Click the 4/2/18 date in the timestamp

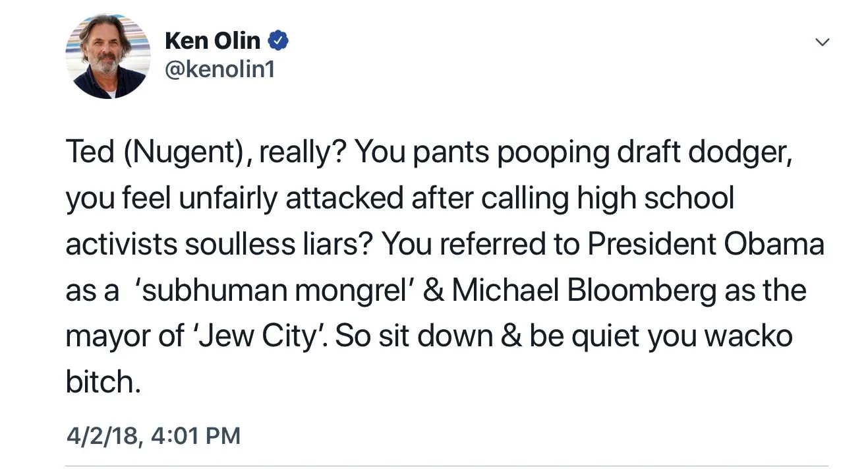coord(103,435)
